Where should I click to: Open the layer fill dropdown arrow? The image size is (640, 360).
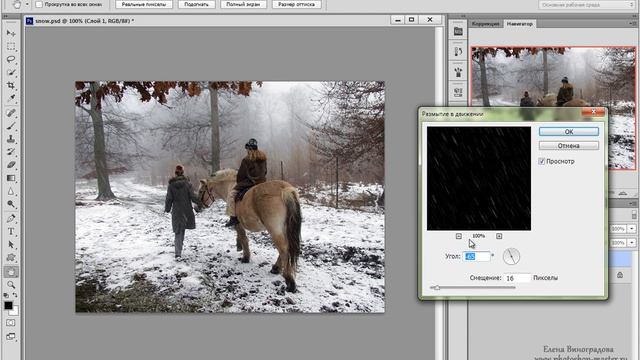[631, 243]
